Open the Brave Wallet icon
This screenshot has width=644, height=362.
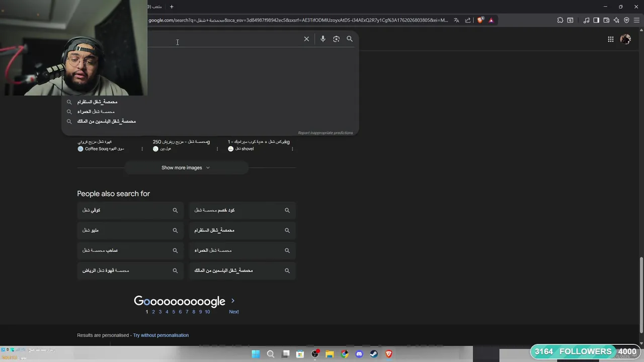coord(606,20)
